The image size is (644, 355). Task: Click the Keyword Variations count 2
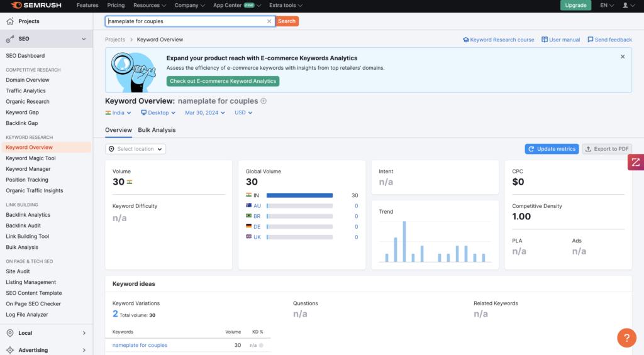[x=115, y=314]
